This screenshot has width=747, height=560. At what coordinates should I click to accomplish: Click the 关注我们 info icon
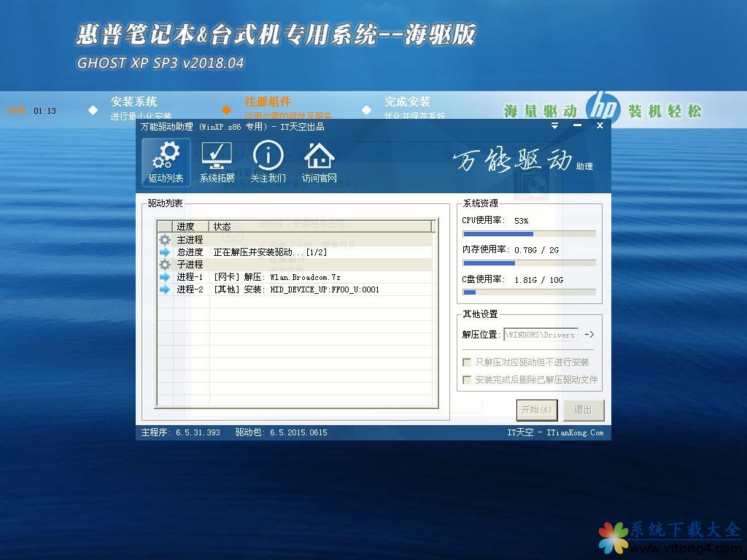(268, 162)
